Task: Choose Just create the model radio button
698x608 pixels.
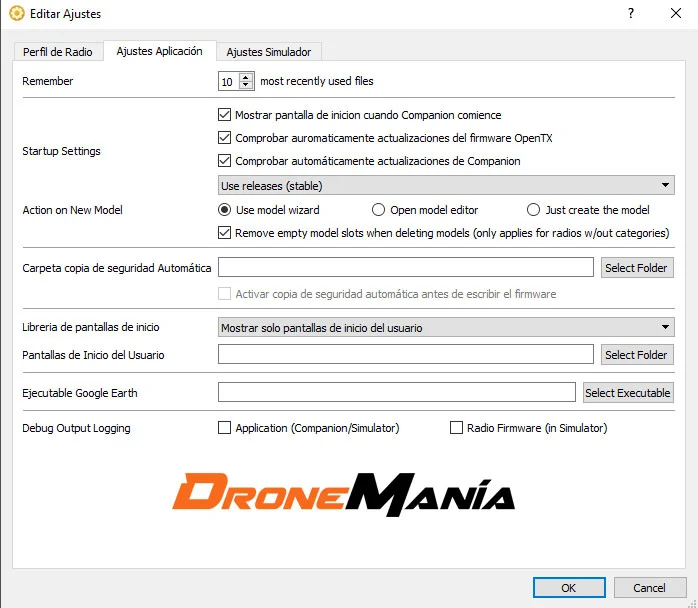Action: (x=533, y=210)
